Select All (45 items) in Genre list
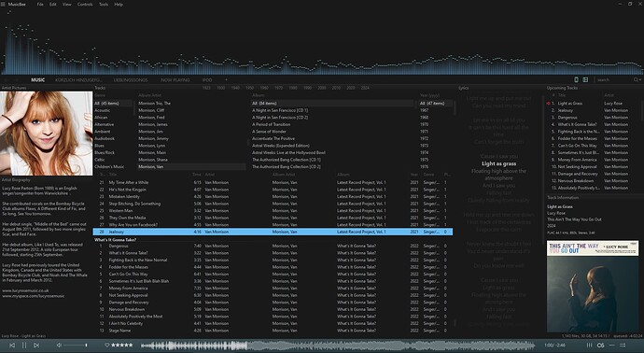The width and height of the screenshot is (644, 353). tap(113, 103)
